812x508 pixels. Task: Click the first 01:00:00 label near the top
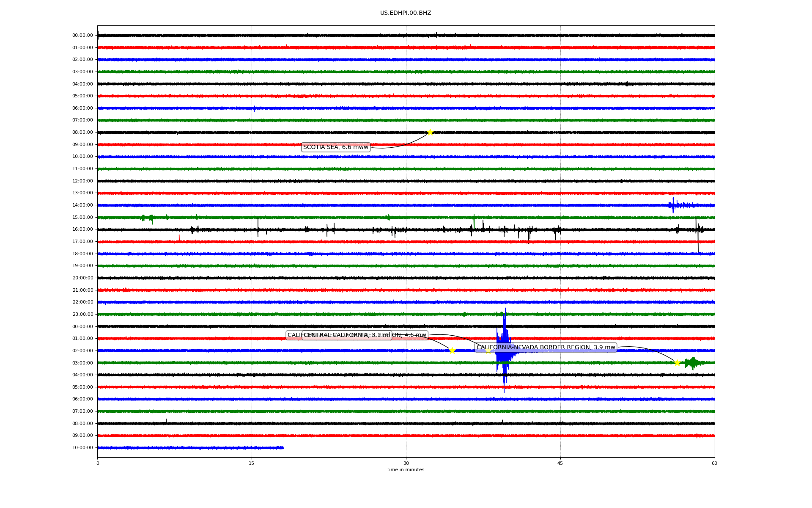[x=82, y=47]
